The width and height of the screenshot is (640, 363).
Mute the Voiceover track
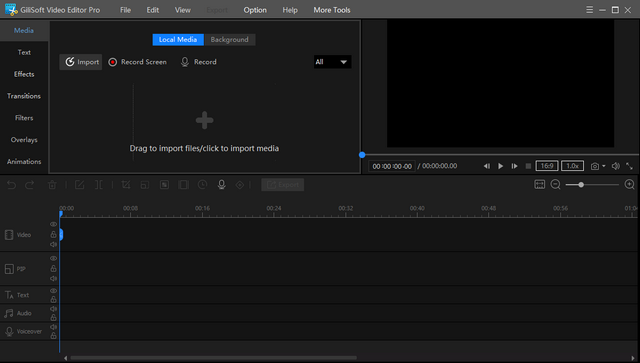point(53,327)
